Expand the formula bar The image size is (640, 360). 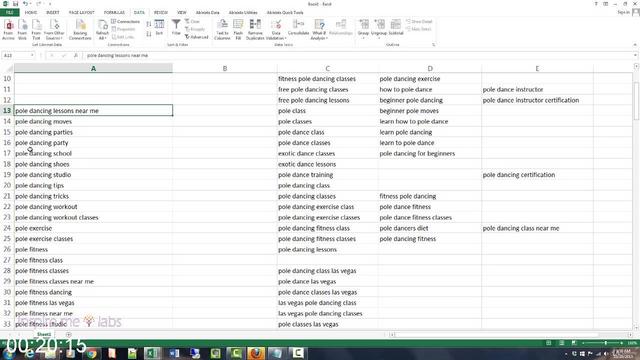point(635,55)
